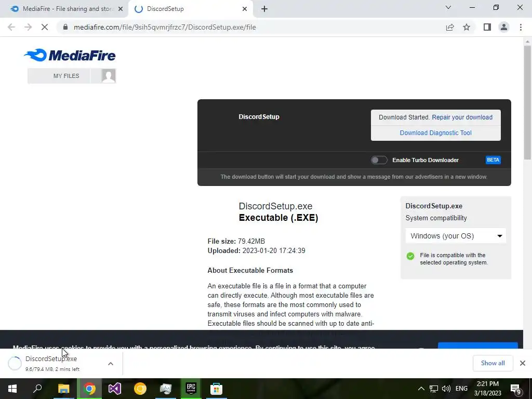
Task: Click the page vertical scrollbar
Action: point(527,102)
